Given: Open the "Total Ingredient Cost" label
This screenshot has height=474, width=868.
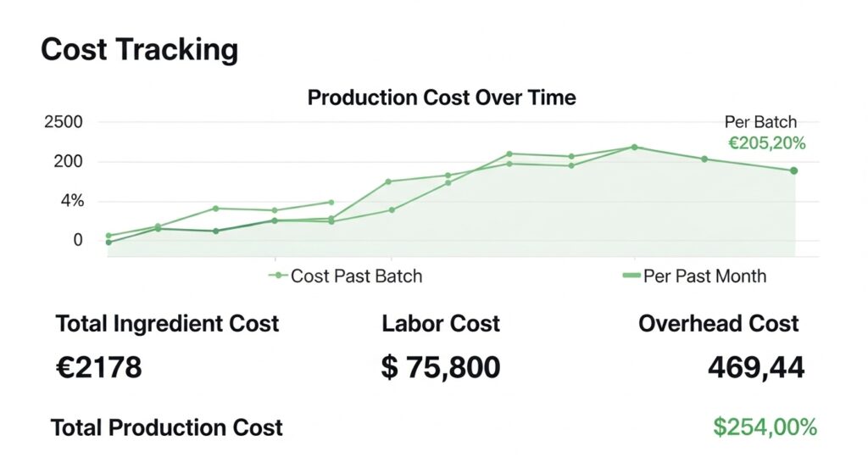Looking at the screenshot, I should click(167, 323).
